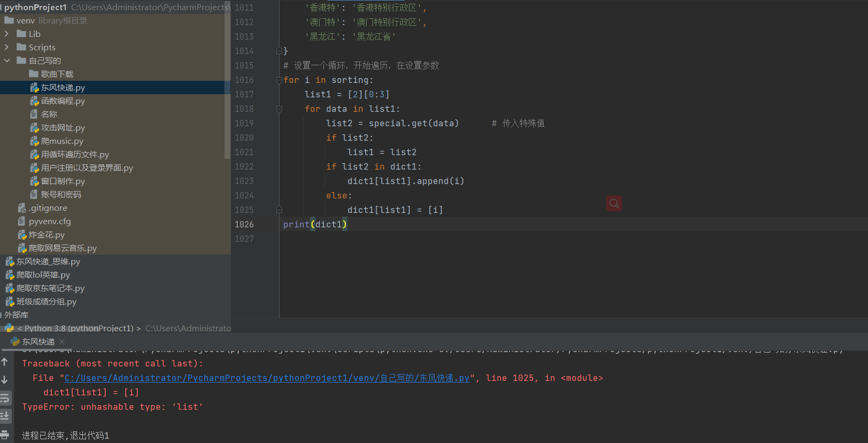
Task: Click the Python icon of 班级成绩分组.py
Action: pyautogui.click(x=10, y=302)
